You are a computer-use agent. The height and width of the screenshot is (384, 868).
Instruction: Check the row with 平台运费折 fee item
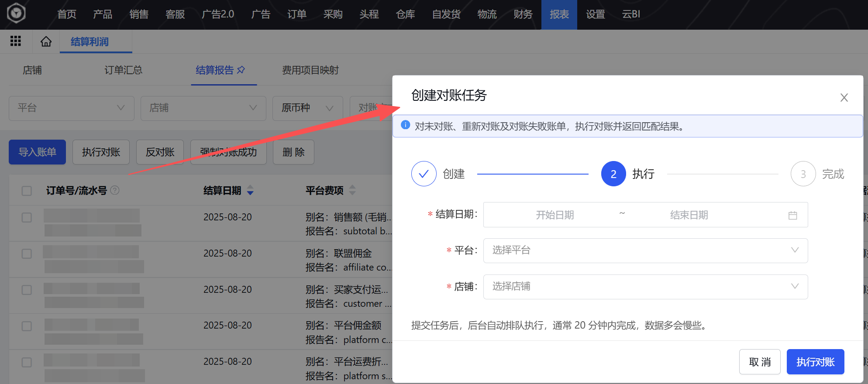(x=27, y=362)
